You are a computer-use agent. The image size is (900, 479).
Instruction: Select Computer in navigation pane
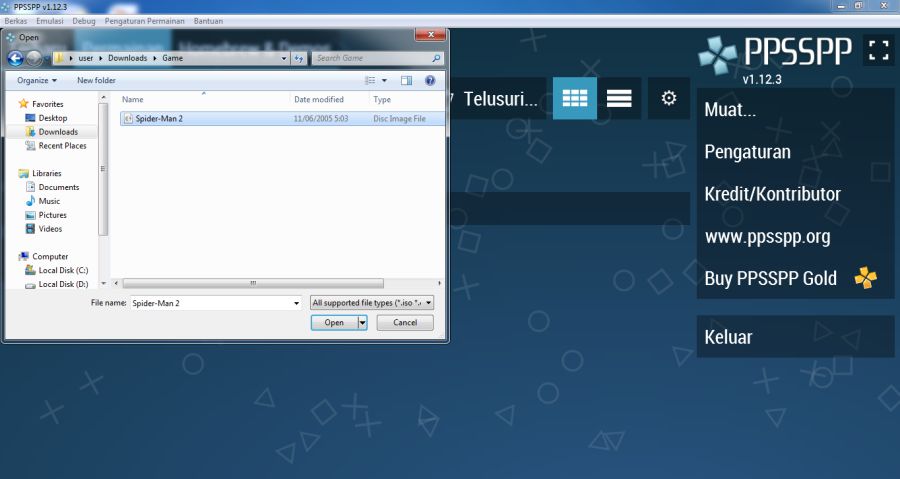[50, 256]
